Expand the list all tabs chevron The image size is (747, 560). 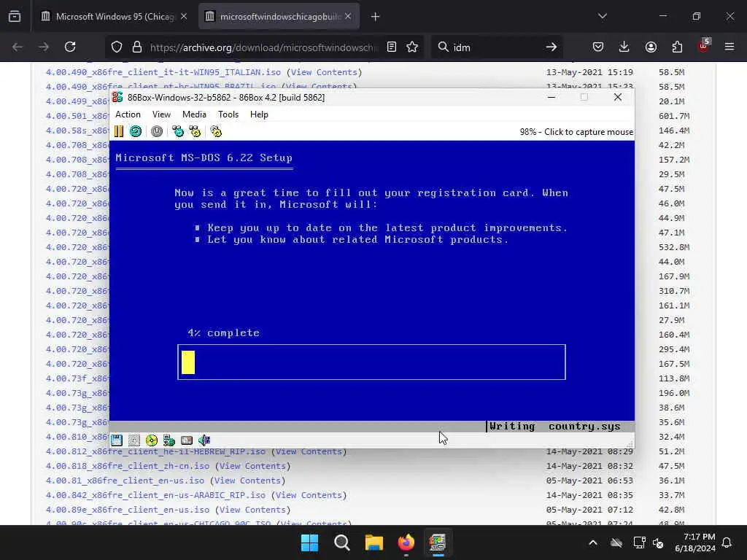click(603, 16)
